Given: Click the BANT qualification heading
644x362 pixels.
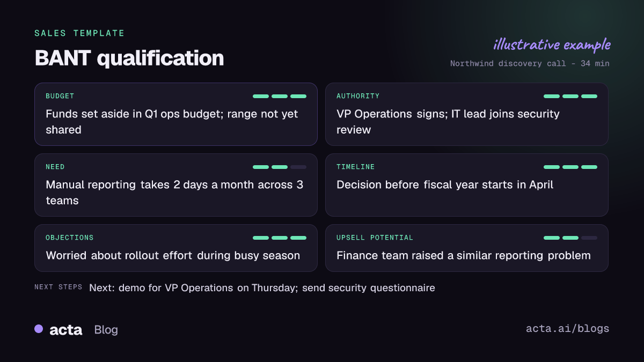Looking at the screenshot, I should pos(129,58).
